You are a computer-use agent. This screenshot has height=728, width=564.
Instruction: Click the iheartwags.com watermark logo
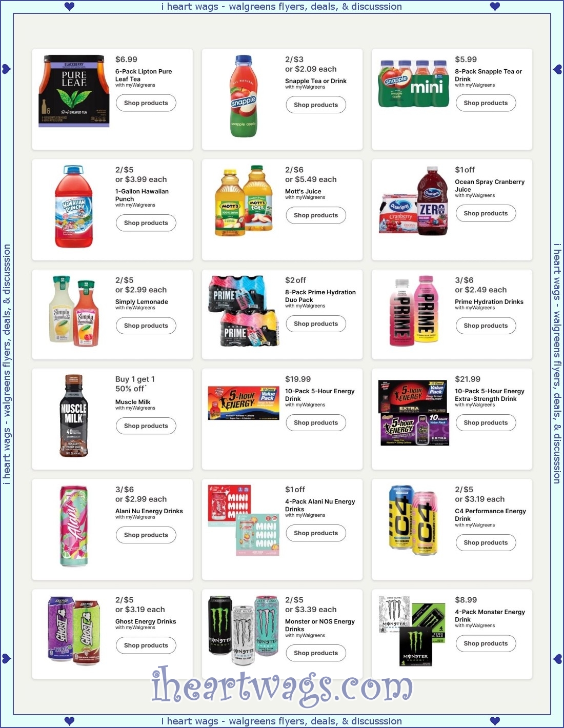[282, 686]
